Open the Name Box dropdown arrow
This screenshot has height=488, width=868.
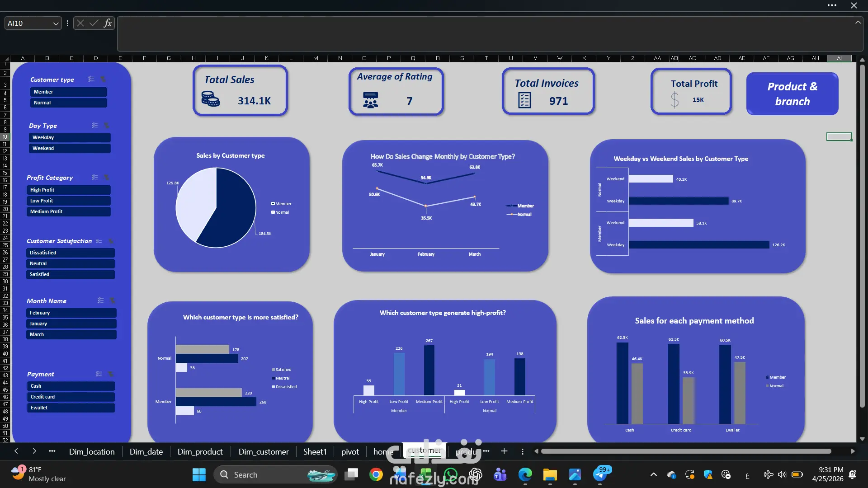(x=56, y=23)
